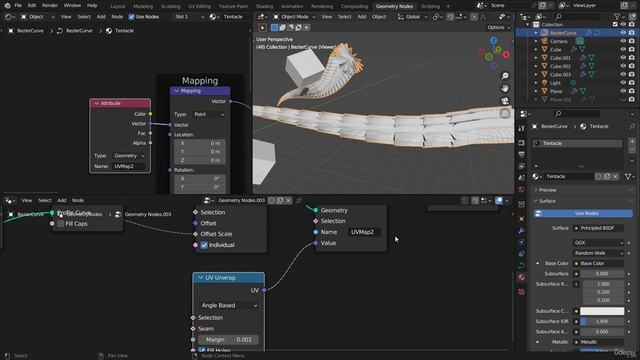Open the Attribute Type Geometry dropdown
This screenshot has width=640, height=360.
coord(129,156)
